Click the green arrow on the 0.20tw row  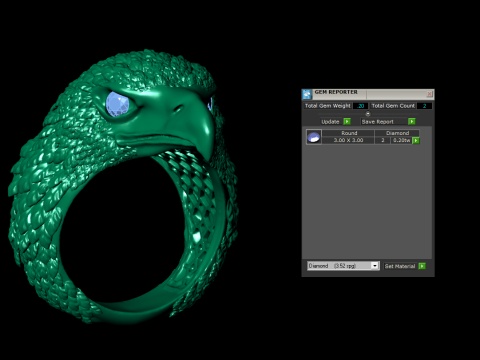pos(416,141)
